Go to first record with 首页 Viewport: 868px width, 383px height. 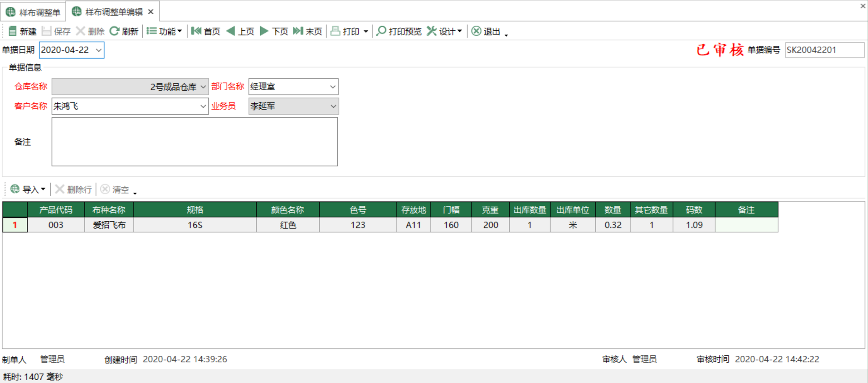[x=206, y=31]
